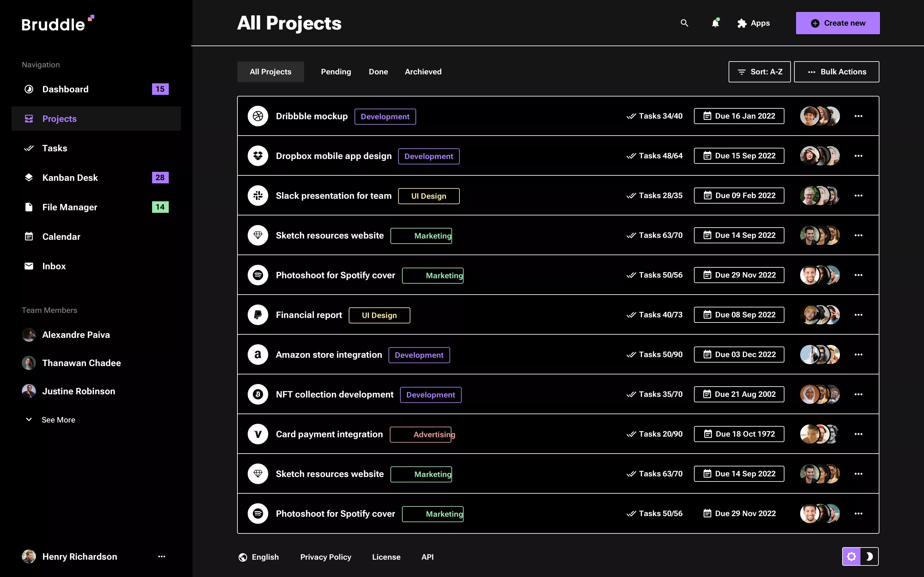The image size is (924, 577).
Task: Click due date badge Due 16 Jan 2022
Action: [739, 116]
